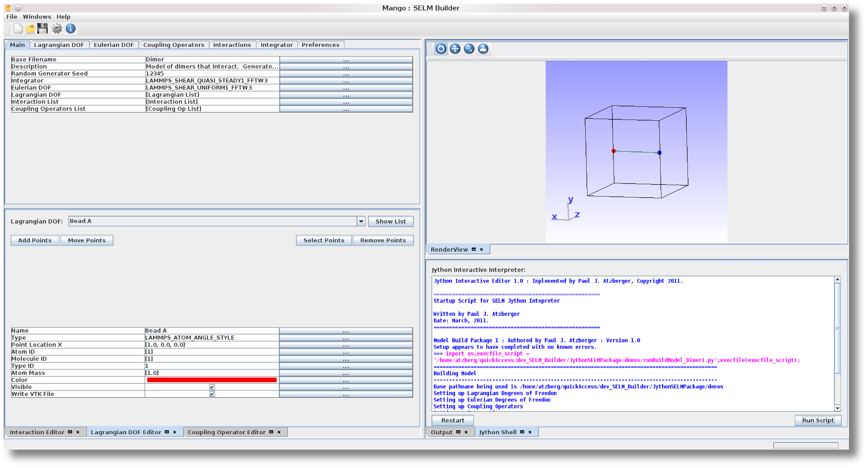Click the RenderView save/print icon

click(483, 49)
